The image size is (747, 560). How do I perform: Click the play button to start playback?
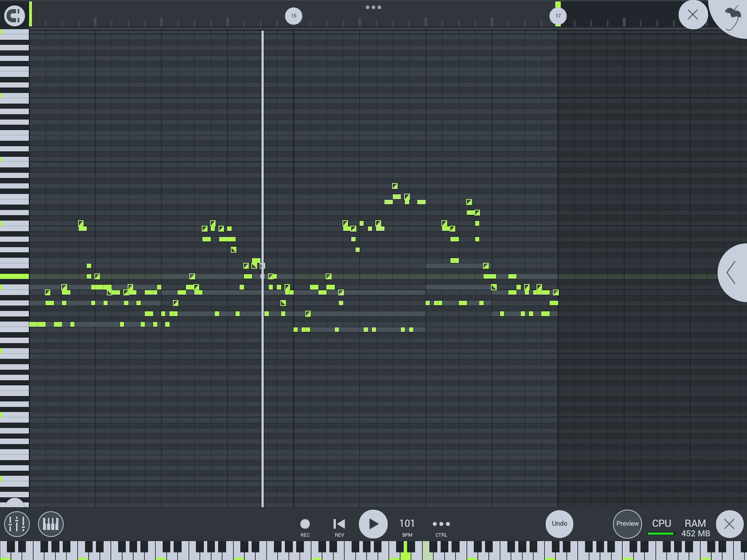coord(373,523)
